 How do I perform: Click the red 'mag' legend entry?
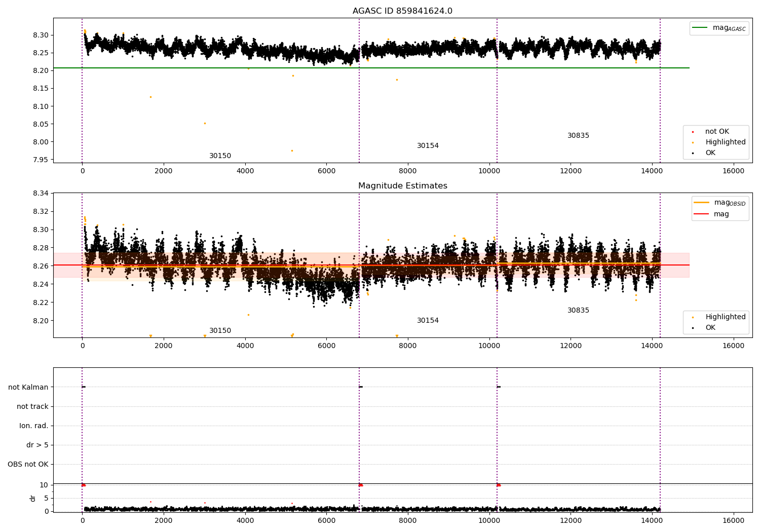712,214
